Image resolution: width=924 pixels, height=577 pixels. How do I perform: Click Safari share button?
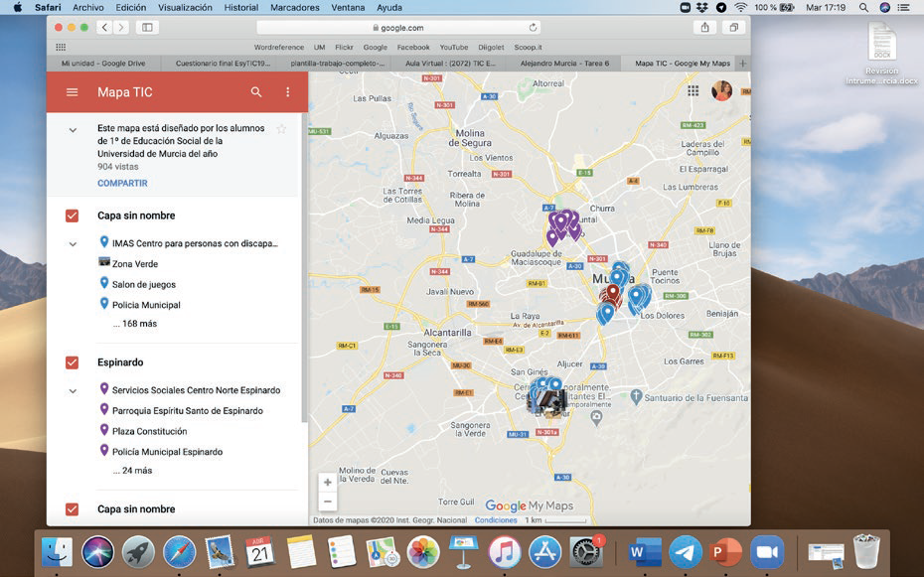coord(704,27)
